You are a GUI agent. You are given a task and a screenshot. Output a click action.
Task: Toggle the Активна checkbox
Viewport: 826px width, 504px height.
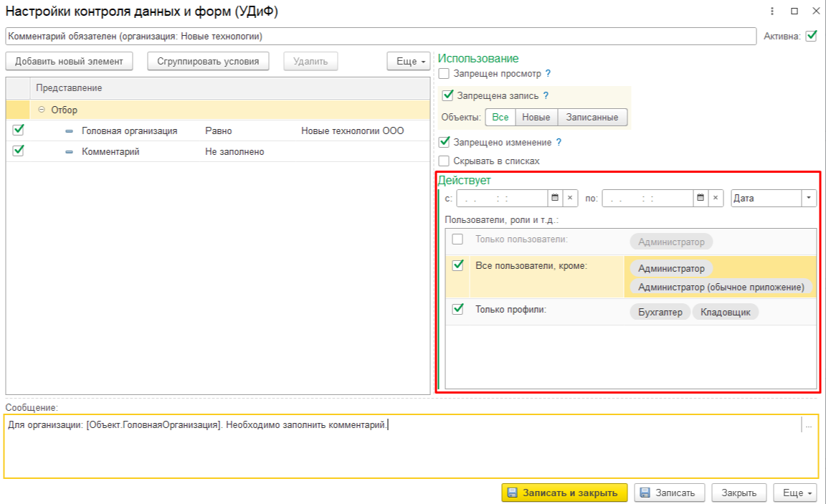click(811, 36)
